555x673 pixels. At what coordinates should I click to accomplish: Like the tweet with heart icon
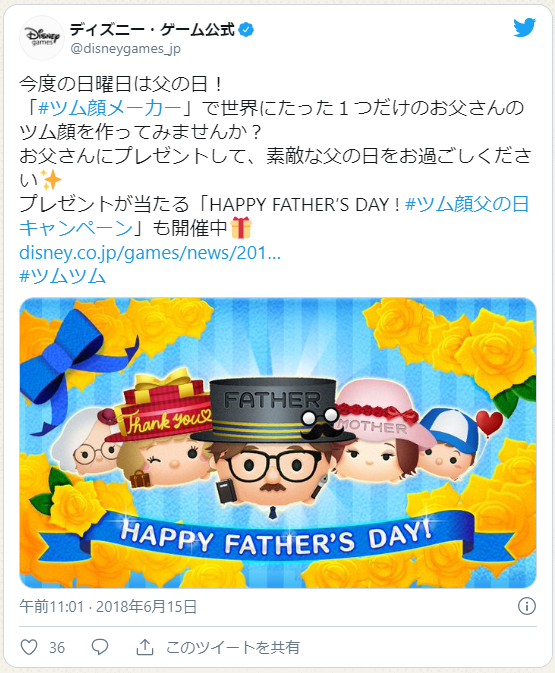tap(29, 647)
